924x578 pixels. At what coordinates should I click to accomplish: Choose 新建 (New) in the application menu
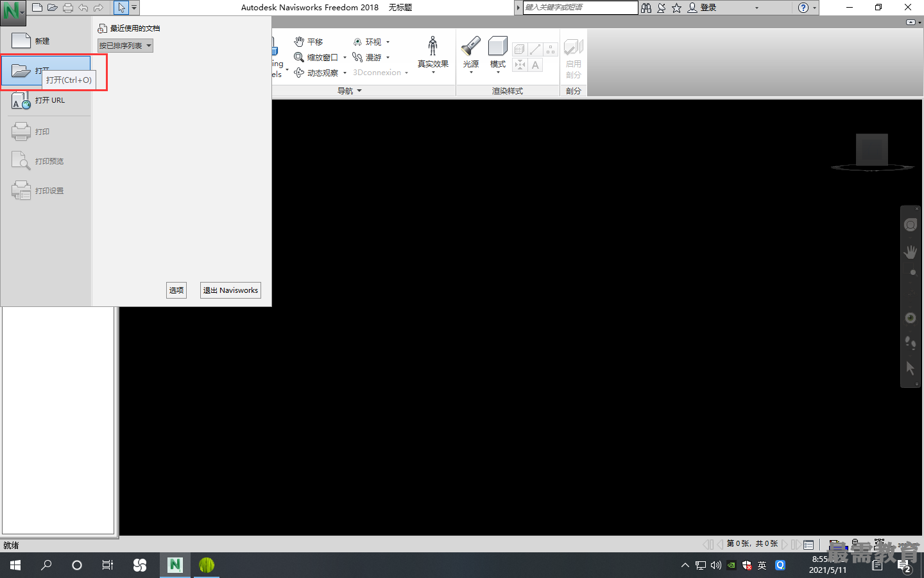pos(46,41)
